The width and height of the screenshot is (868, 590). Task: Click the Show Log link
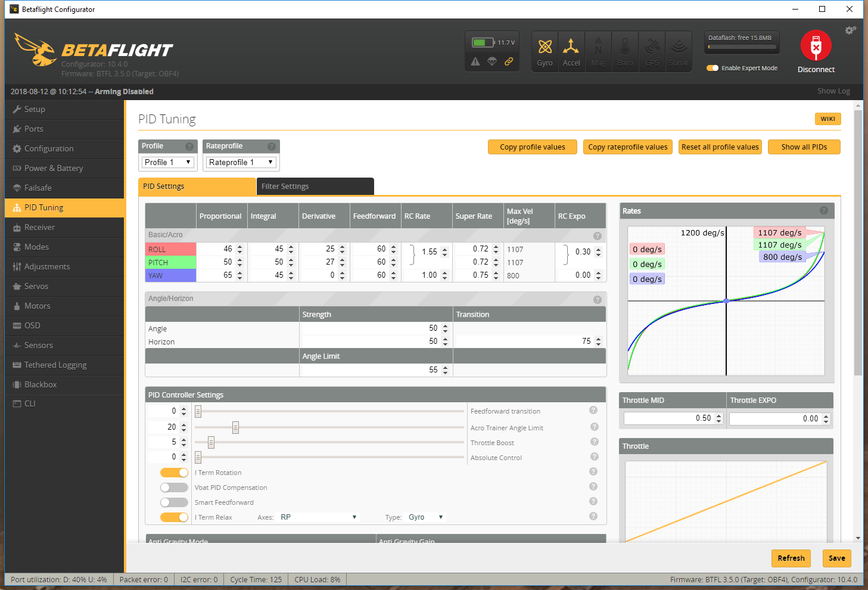click(x=833, y=91)
